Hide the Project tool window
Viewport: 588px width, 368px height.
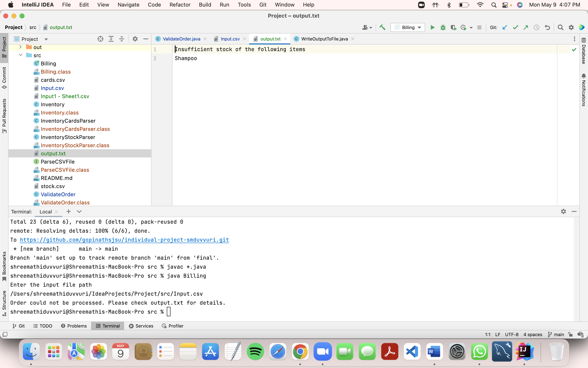click(x=146, y=39)
